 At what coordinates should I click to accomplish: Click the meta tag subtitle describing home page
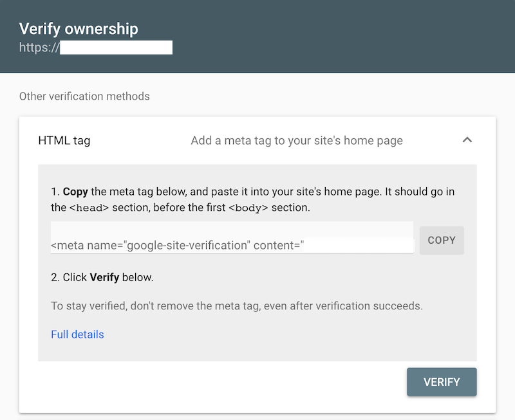(x=296, y=140)
